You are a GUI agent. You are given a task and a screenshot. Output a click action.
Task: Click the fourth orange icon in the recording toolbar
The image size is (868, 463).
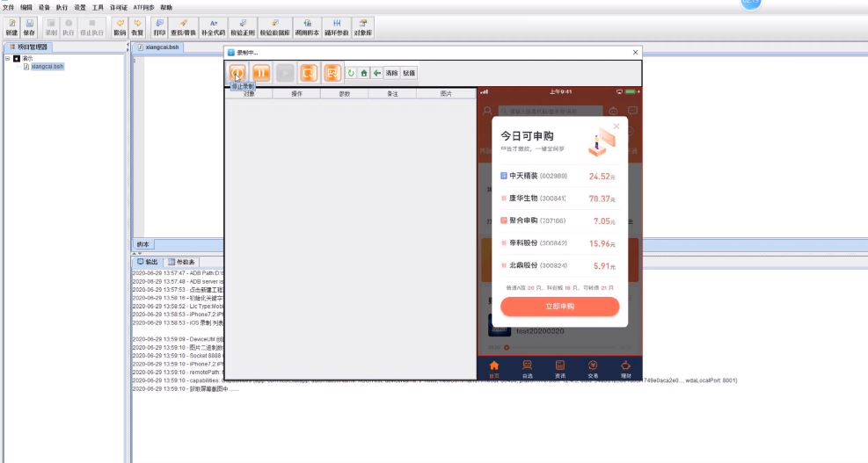coord(309,72)
